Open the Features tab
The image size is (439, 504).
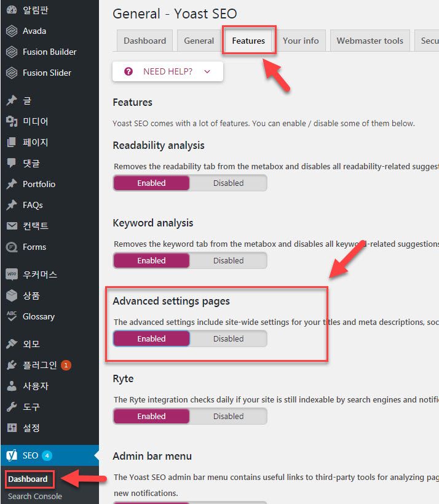[x=248, y=41]
